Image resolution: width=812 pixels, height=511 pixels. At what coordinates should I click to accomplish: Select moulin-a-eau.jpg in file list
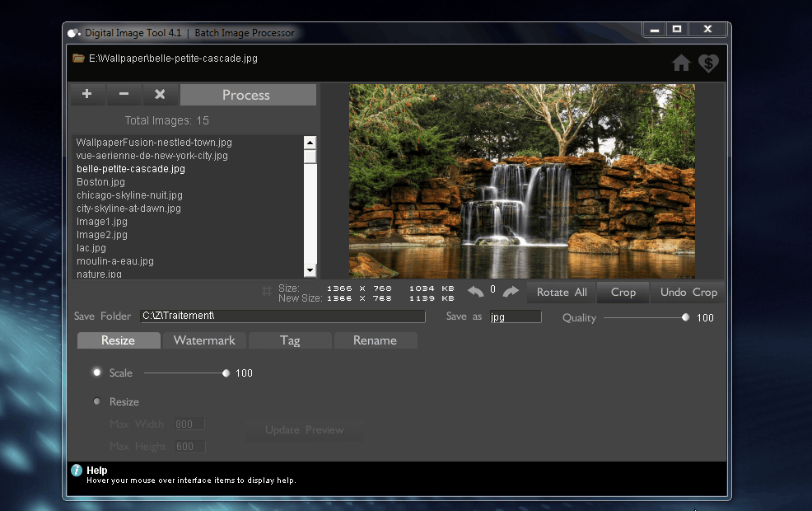115,261
